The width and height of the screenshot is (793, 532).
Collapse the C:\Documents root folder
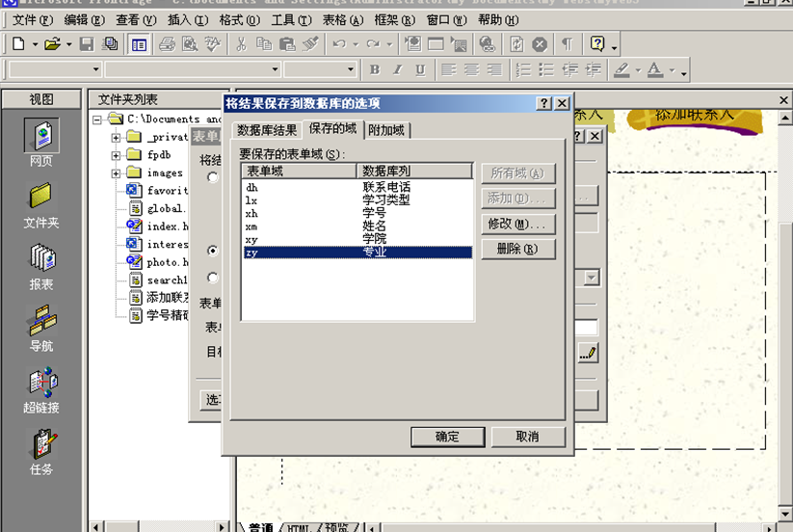[97, 120]
